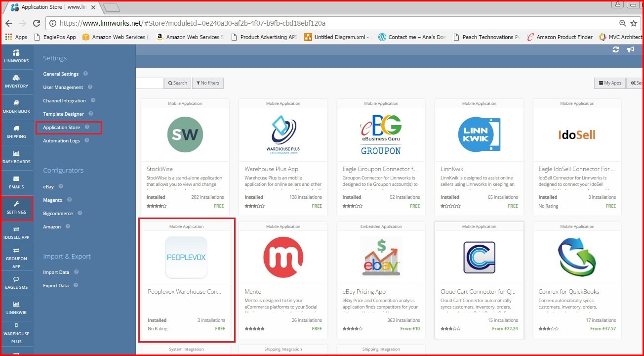The image size is (644, 356).
Task: Open the Amazon configurator entry
Action: (52, 227)
